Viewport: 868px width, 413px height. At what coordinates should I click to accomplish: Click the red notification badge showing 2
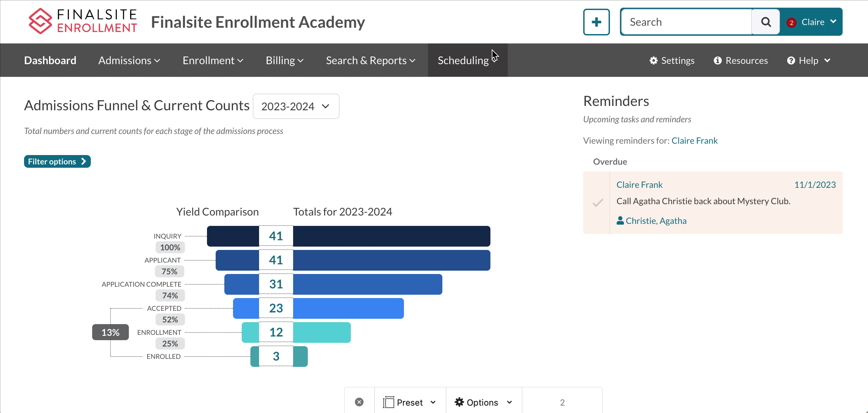791,23
